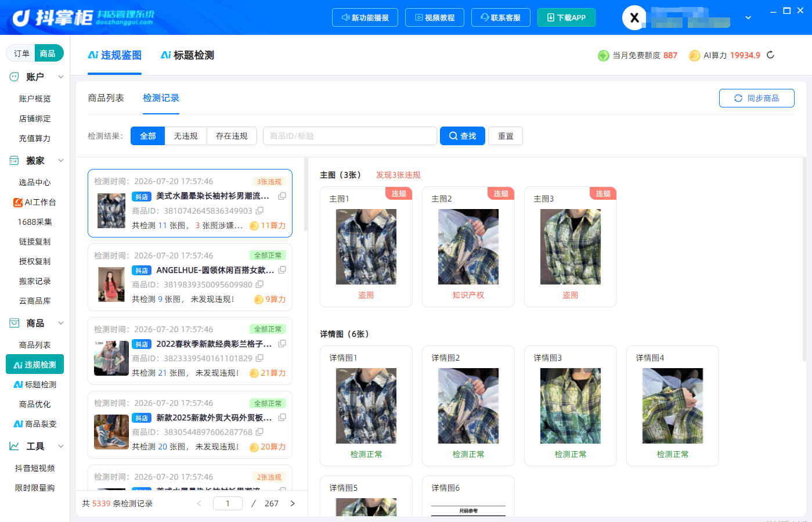Click the 查找 search button
Screen dimensions: 812x522
[x=463, y=136]
